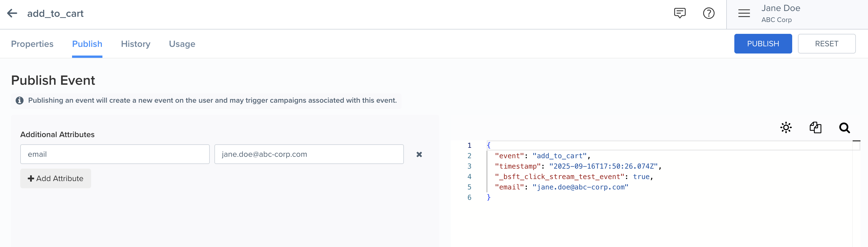Select the Publish tab

pyautogui.click(x=87, y=44)
